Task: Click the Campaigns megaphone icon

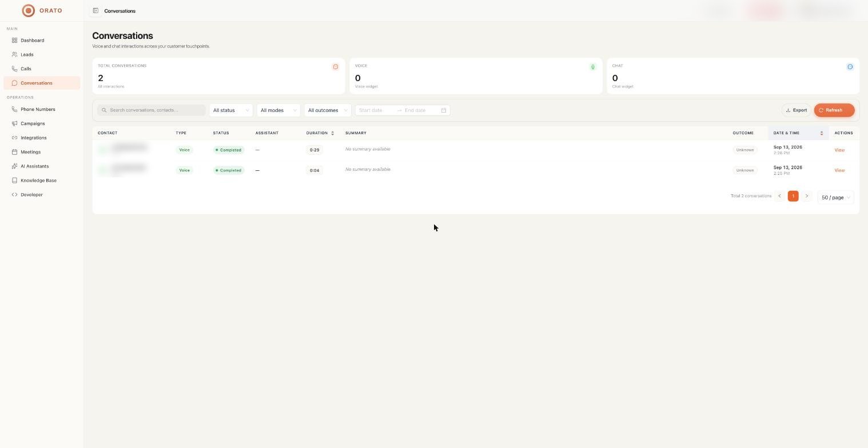Action: 14,124
